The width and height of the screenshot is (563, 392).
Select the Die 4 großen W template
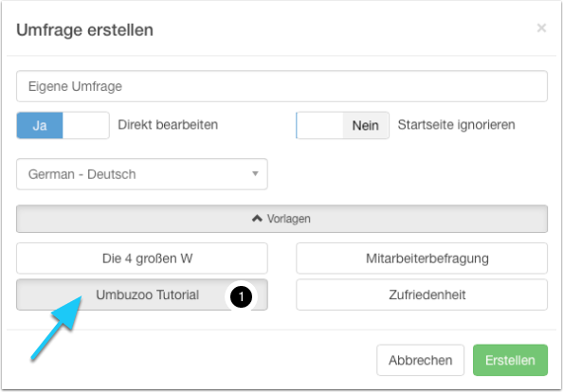point(142,258)
